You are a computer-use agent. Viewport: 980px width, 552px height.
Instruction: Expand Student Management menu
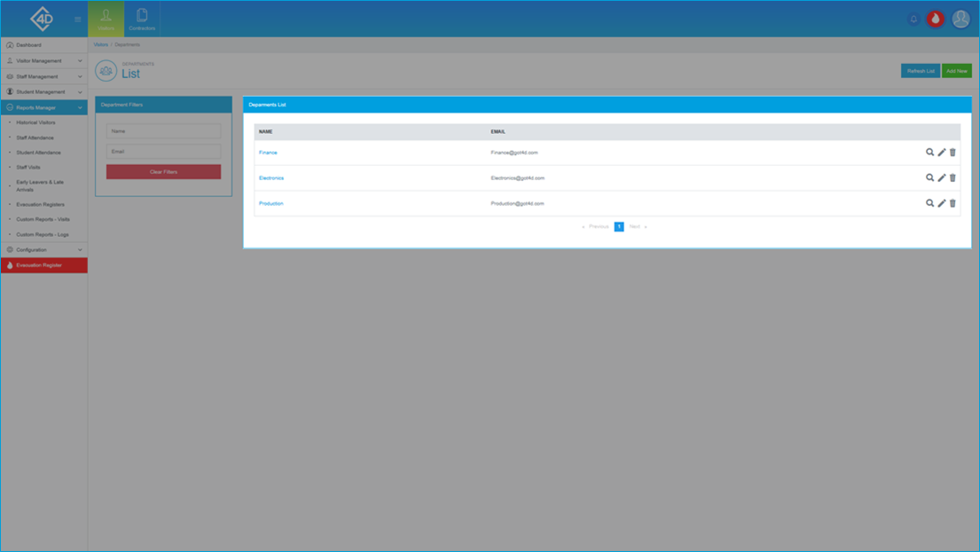point(43,92)
